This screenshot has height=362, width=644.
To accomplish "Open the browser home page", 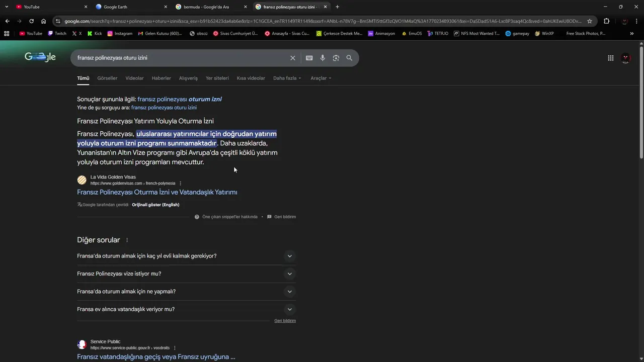I will (43, 21).
